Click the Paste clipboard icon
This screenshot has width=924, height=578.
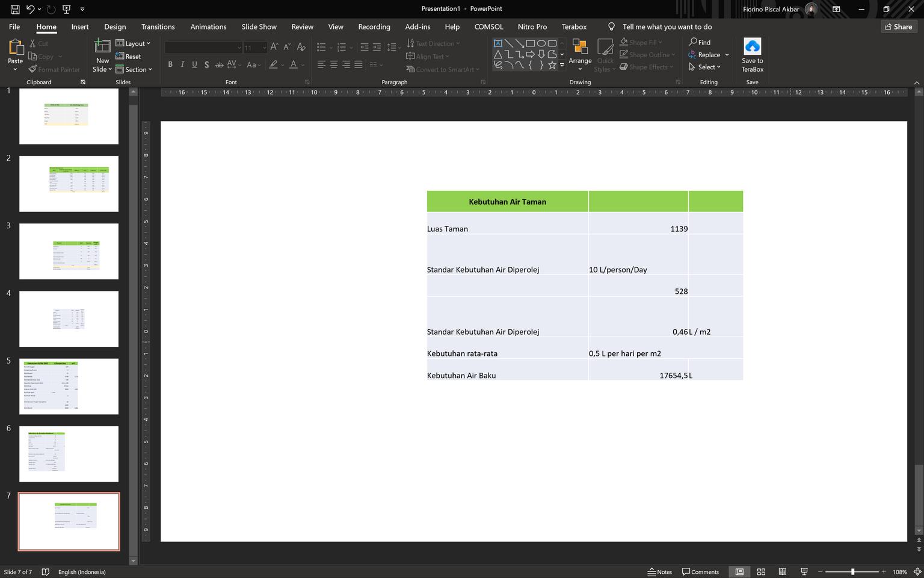(15, 48)
